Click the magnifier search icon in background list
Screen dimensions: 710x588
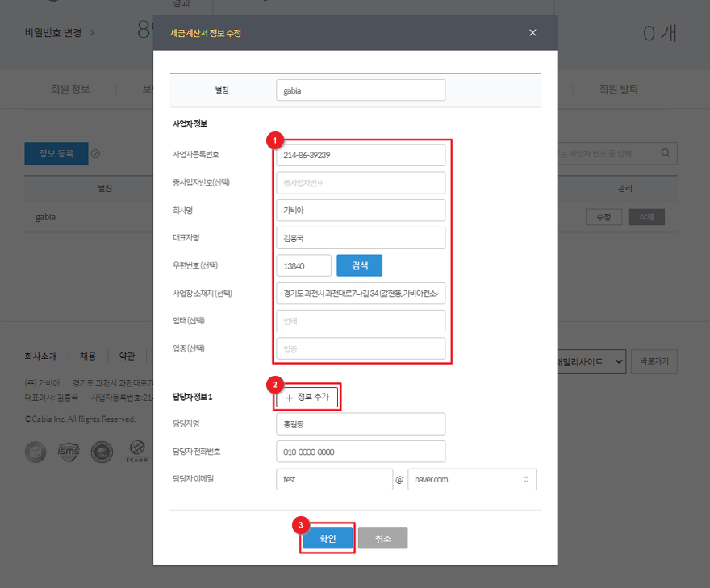point(666,153)
